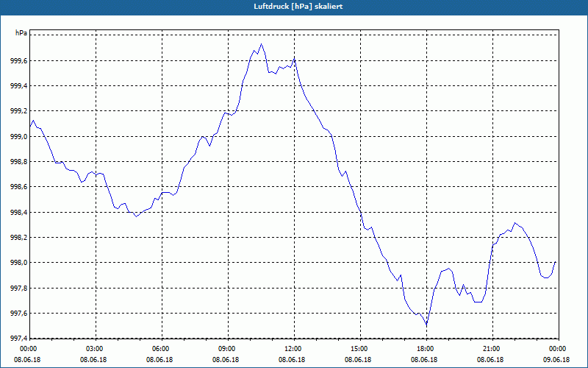Click the 00:00 label above 09.06.18
588x368 pixels.
click(x=559, y=349)
